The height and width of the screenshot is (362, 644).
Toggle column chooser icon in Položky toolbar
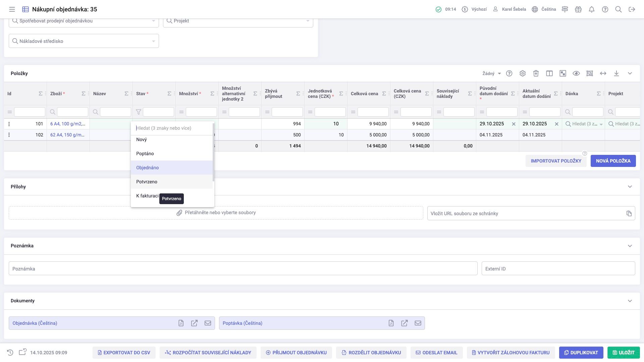(x=549, y=73)
